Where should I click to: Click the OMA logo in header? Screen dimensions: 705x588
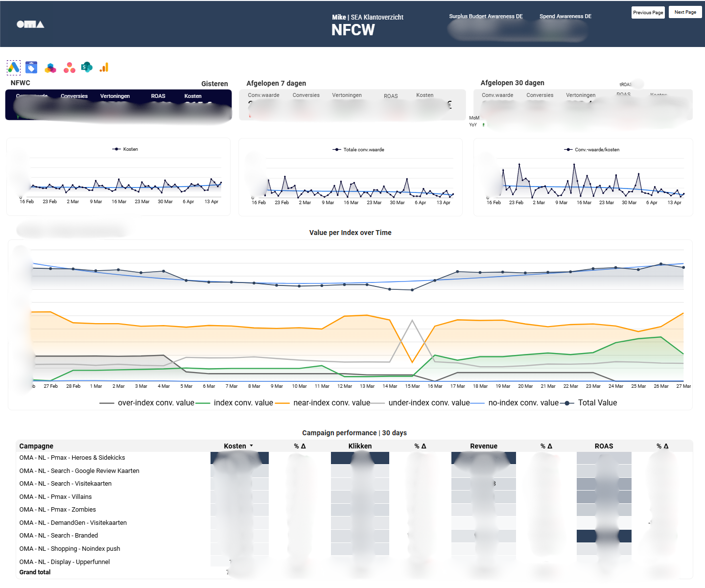30,24
